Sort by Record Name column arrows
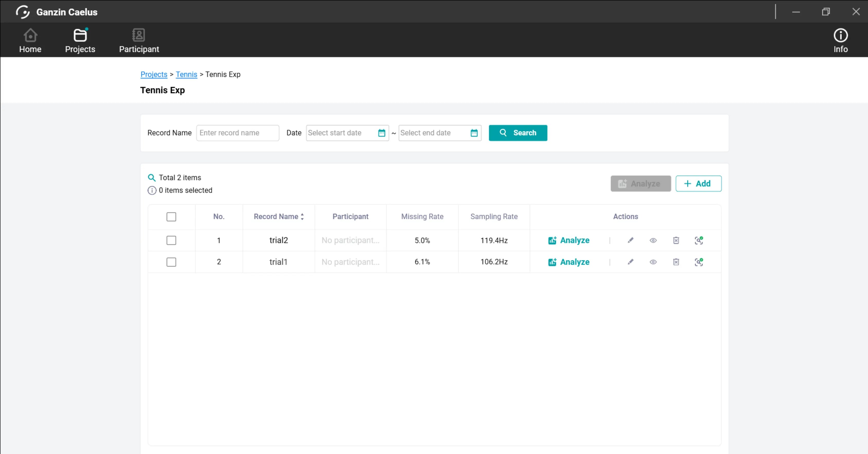This screenshot has height=454, width=868. tap(302, 217)
